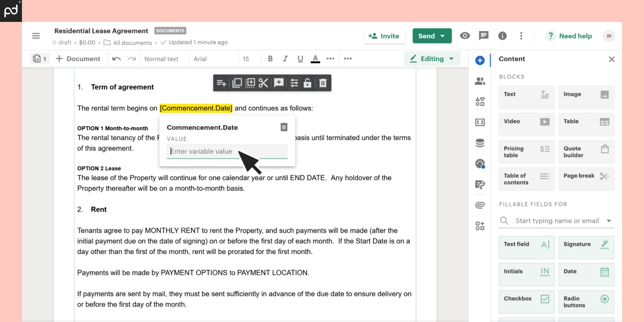Image resolution: width=644 pixels, height=322 pixels.
Task: Open the three-dot more options menu
Action: point(521,36)
